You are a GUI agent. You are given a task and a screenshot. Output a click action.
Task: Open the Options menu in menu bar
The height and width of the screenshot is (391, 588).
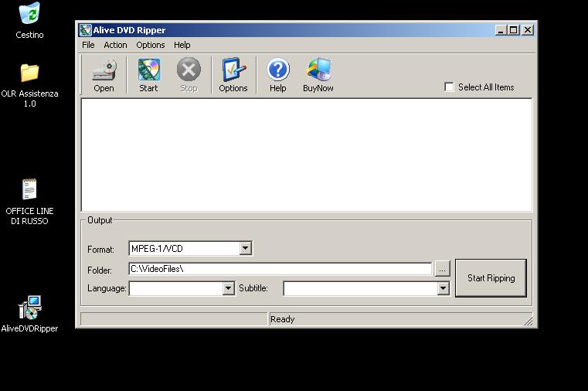coord(151,45)
